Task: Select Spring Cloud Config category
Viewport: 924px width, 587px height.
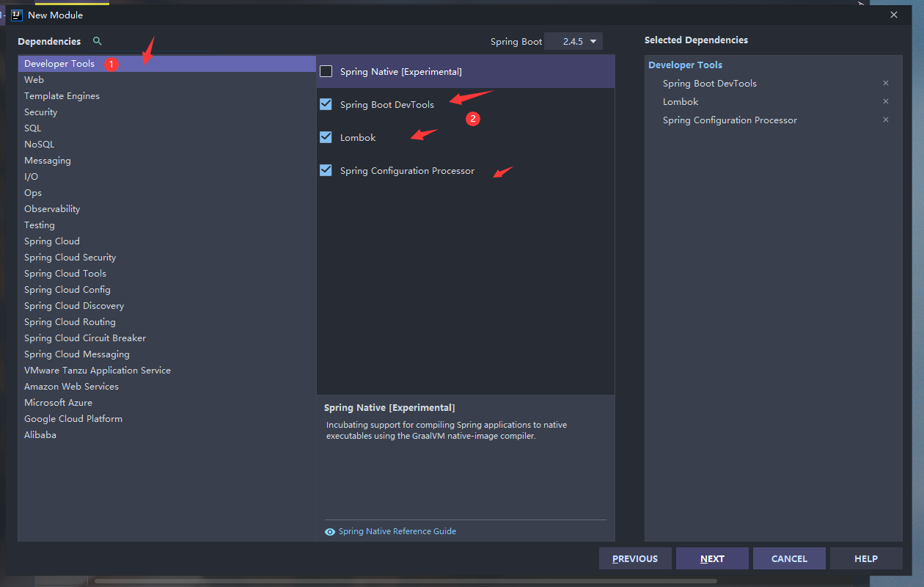Action: (x=167, y=290)
